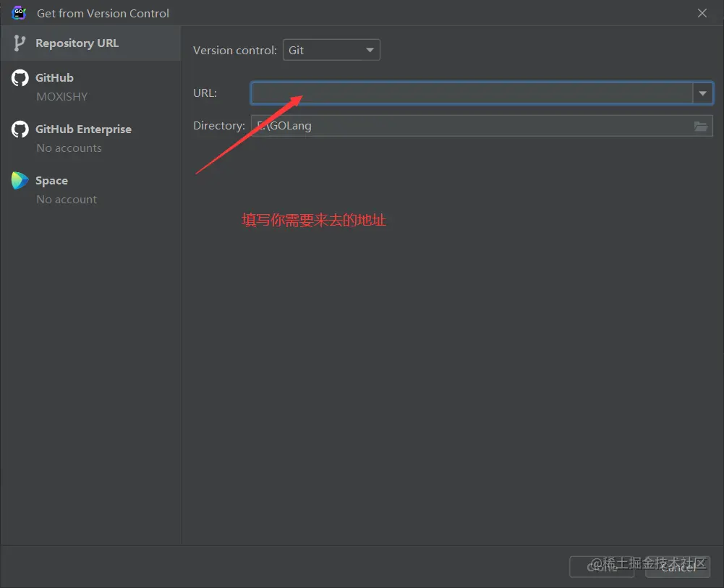Image resolution: width=724 pixels, height=588 pixels.
Task: Open the Version control Git dropdown
Action: pos(331,50)
